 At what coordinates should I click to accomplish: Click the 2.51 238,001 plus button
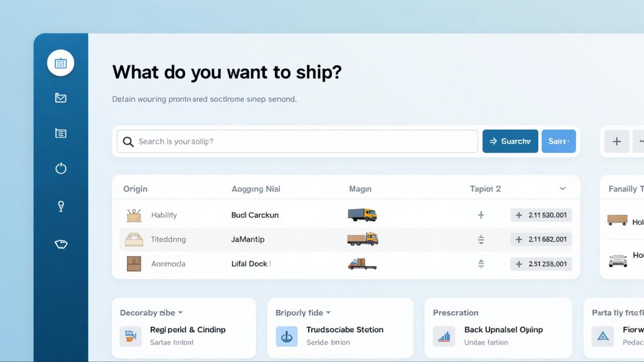[x=541, y=263]
